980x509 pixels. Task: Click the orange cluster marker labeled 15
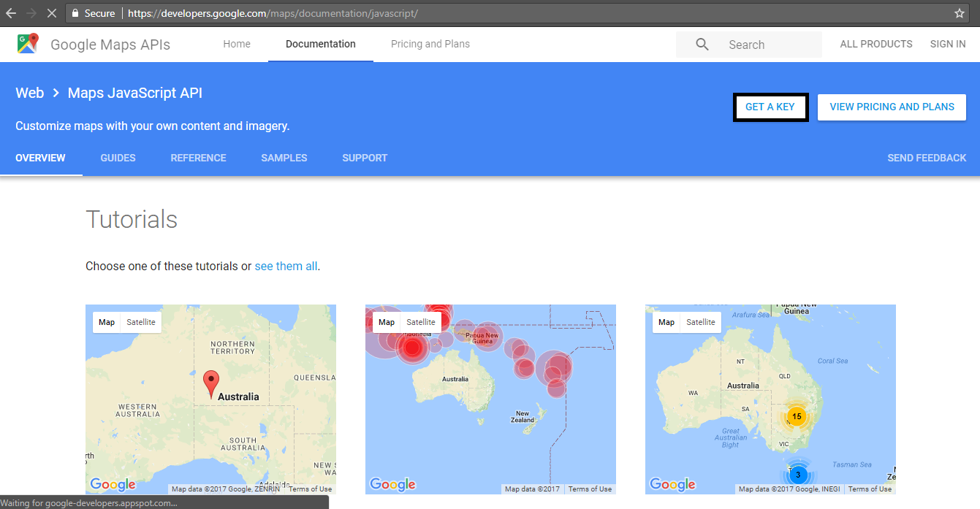(797, 416)
